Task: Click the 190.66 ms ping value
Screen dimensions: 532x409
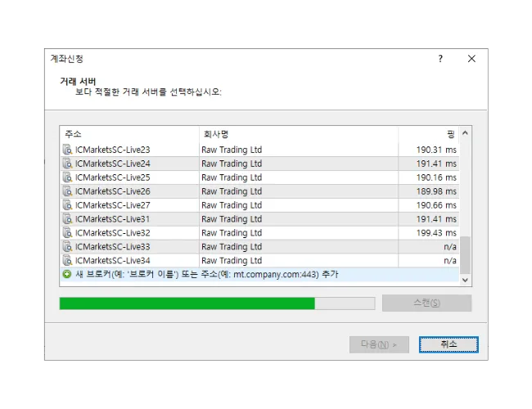Action: pos(436,205)
